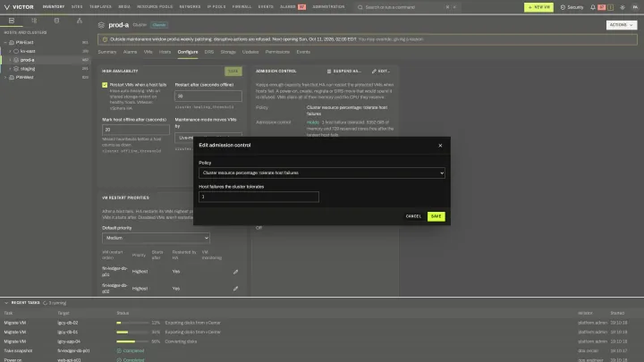644x362 pixels.
Task: Toggle the theme icon in the top bar
Action: pyautogui.click(x=623, y=7)
